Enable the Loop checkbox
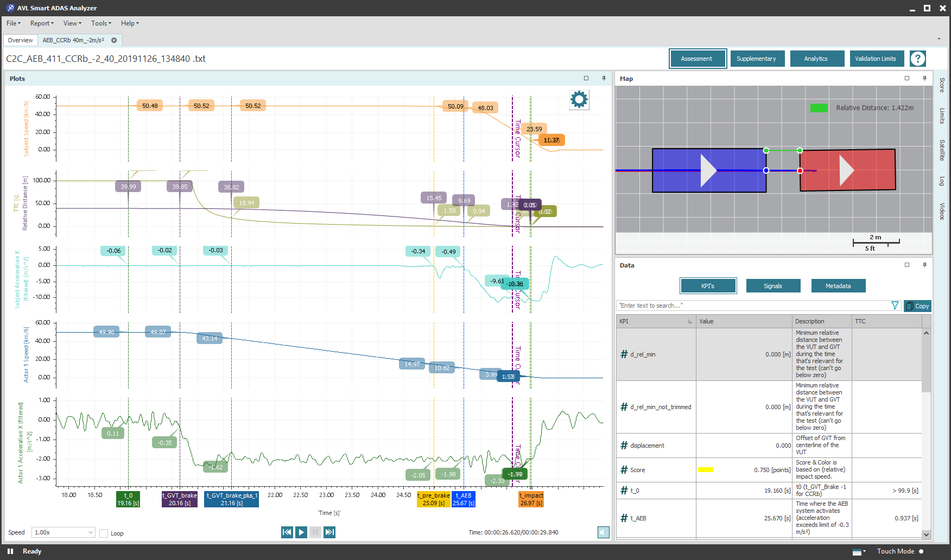951x560 pixels. (104, 533)
